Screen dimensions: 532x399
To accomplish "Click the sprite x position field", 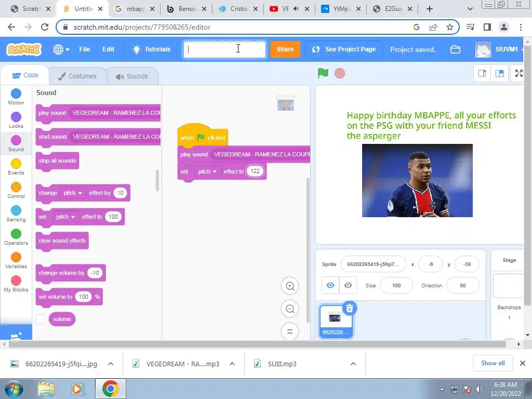I will [431, 264].
